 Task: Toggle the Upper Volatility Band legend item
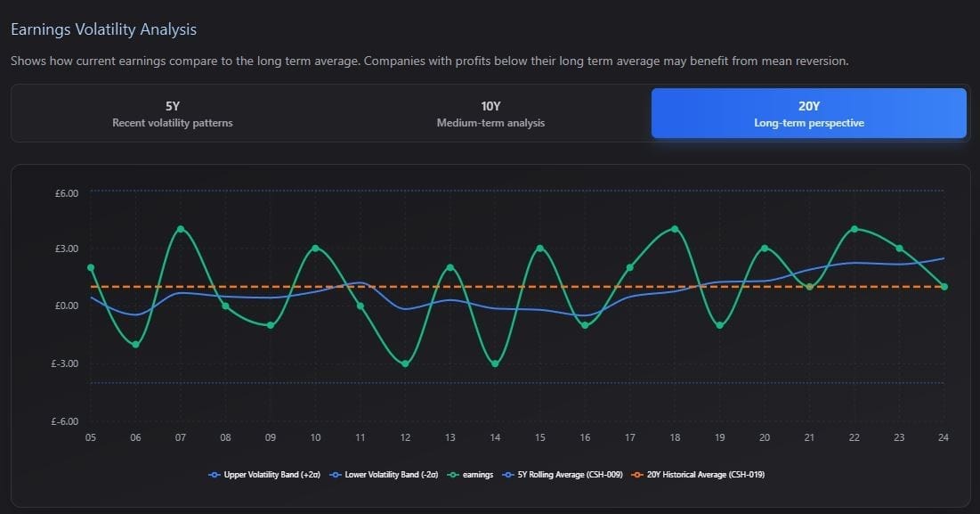(x=264, y=475)
